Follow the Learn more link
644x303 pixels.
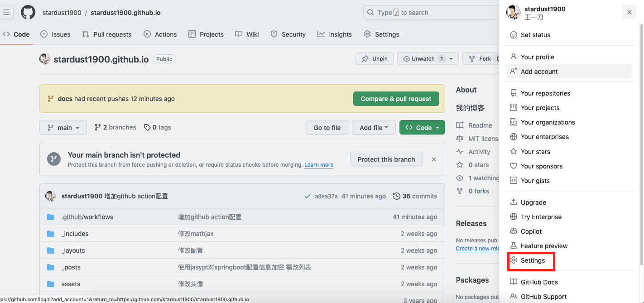(318, 165)
